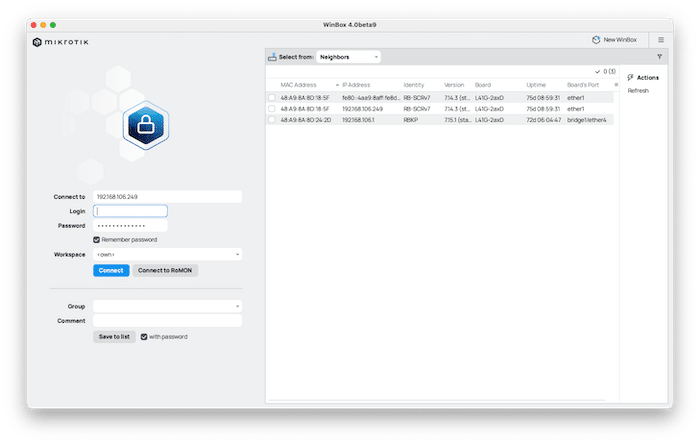Check the RBKP row checkbox
700x444 pixels.
coord(271,120)
